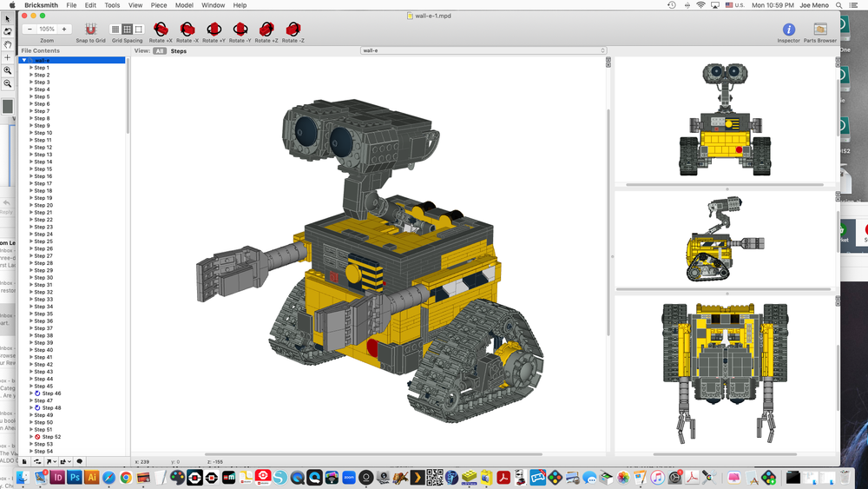Increase zoom with plus button

click(x=64, y=29)
